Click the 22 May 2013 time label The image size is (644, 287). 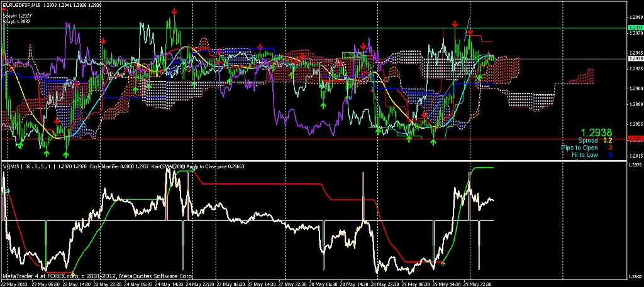(15, 284)
